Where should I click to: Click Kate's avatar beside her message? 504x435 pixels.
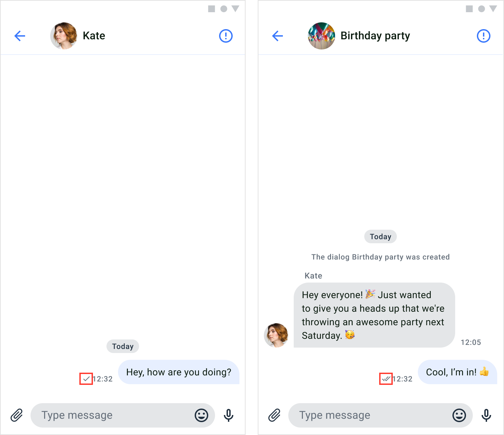tap(276, 335)
